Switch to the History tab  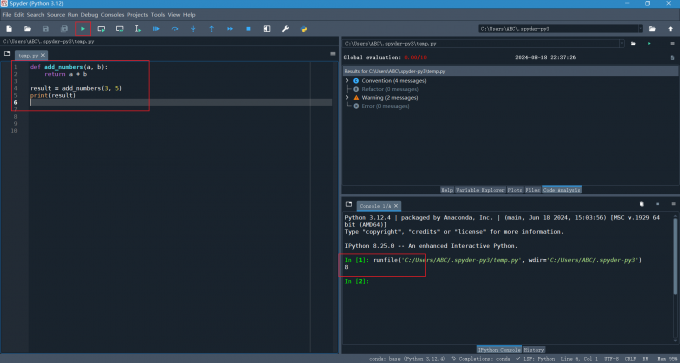[534, 350]
